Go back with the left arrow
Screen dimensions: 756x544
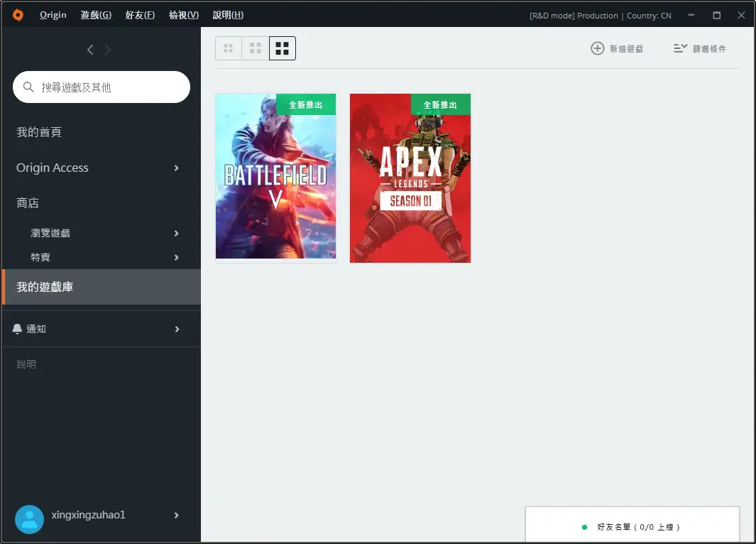click(90, 50)
